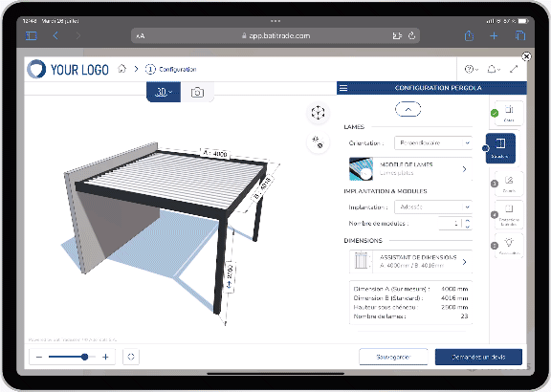Click the fullscreen expand arrows icon
Viewport: 551px width, 392px height.
514,69
